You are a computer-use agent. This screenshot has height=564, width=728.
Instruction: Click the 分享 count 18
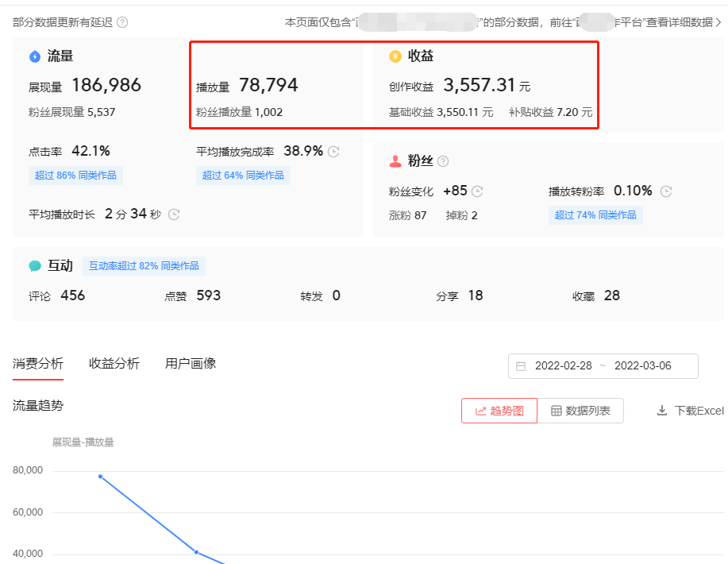point(476,296)
